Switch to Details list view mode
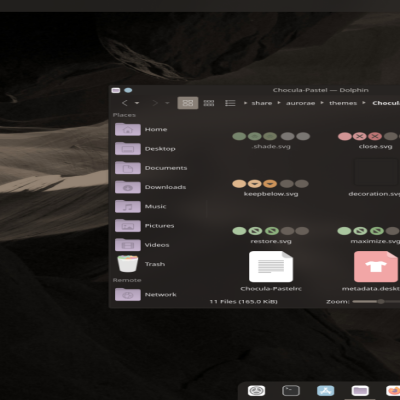The height and width of the screenshot is (400, 400). [230, 103]
